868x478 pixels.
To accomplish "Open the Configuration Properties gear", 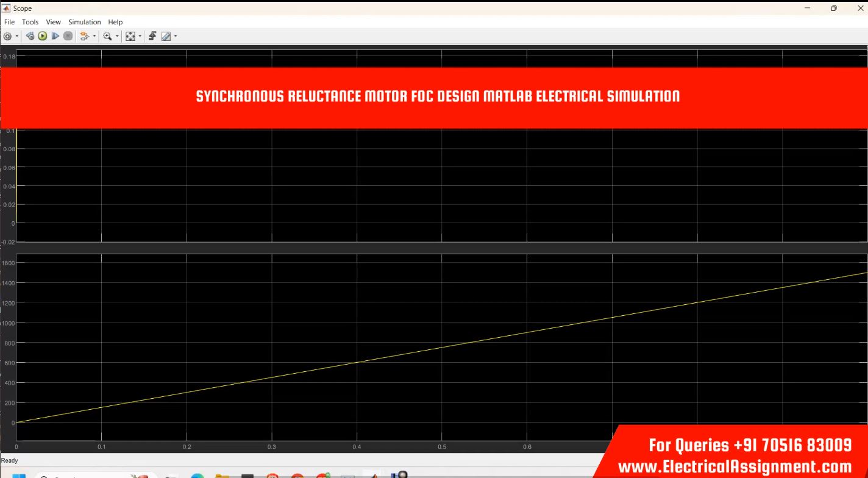I will (x=8, y=37).
